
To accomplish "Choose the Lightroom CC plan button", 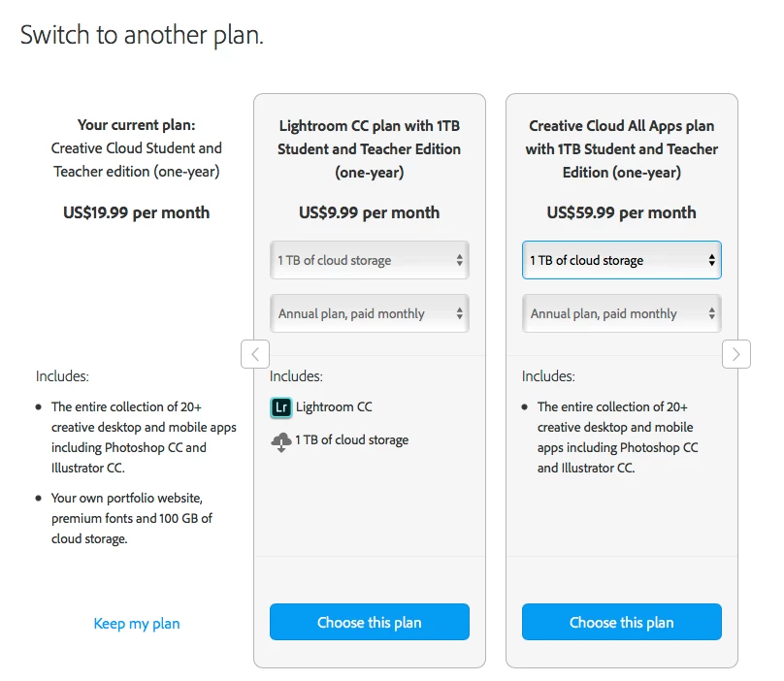I will pos(369,622).
